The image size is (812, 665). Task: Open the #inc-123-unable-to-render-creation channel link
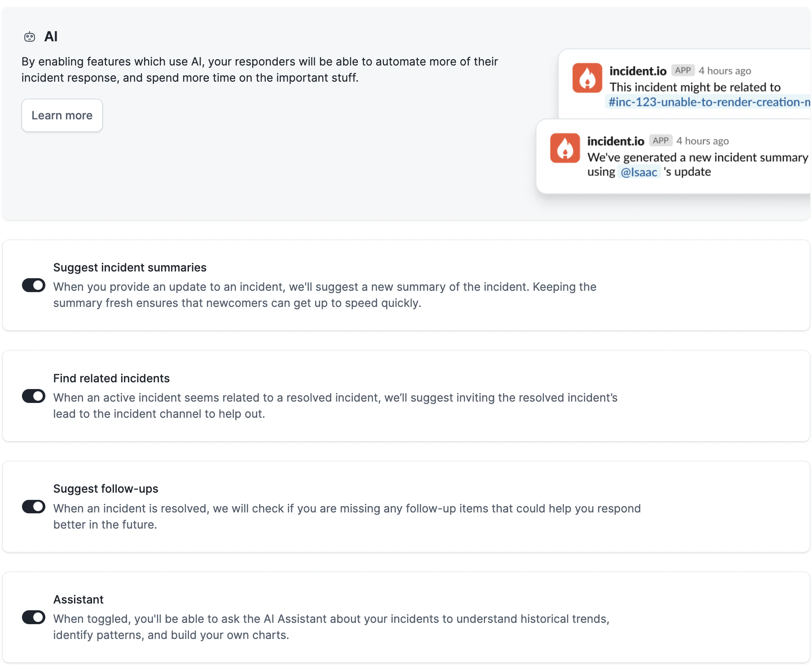pyautogui.click(x=709, y=102)
